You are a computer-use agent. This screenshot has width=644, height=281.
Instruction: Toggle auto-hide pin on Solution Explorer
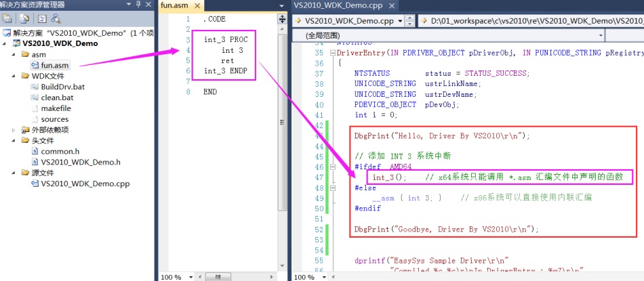point(139,5)
